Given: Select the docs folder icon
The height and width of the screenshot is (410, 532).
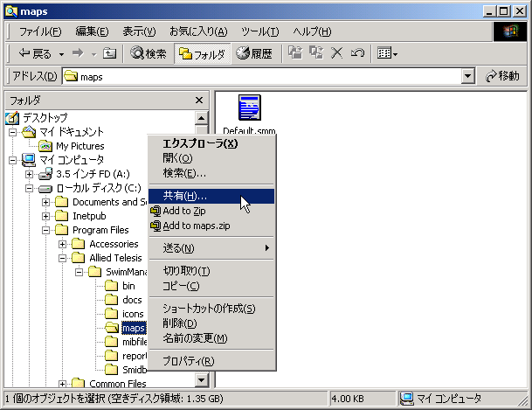Looking at the screenshot, I should click(x=111, y=300).
